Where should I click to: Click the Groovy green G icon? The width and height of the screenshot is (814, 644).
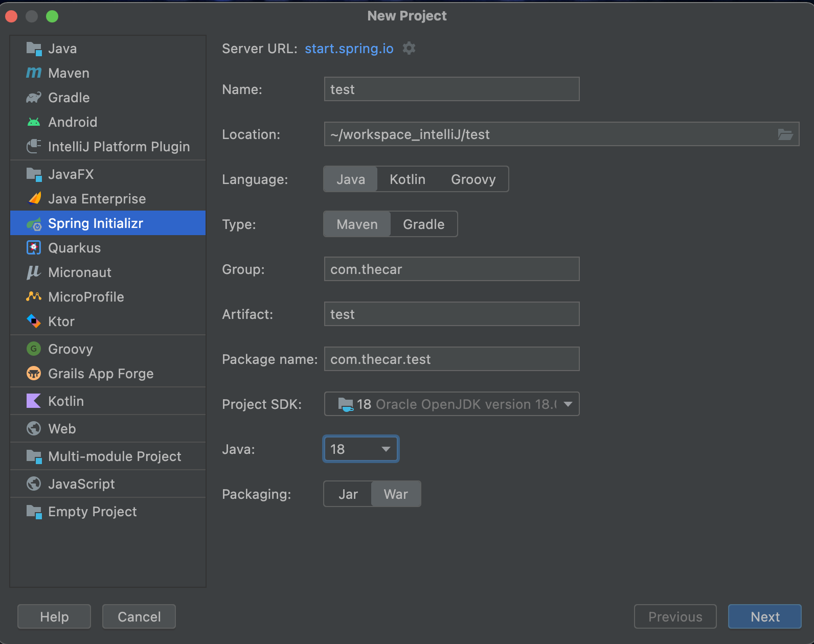pos(34,349)
